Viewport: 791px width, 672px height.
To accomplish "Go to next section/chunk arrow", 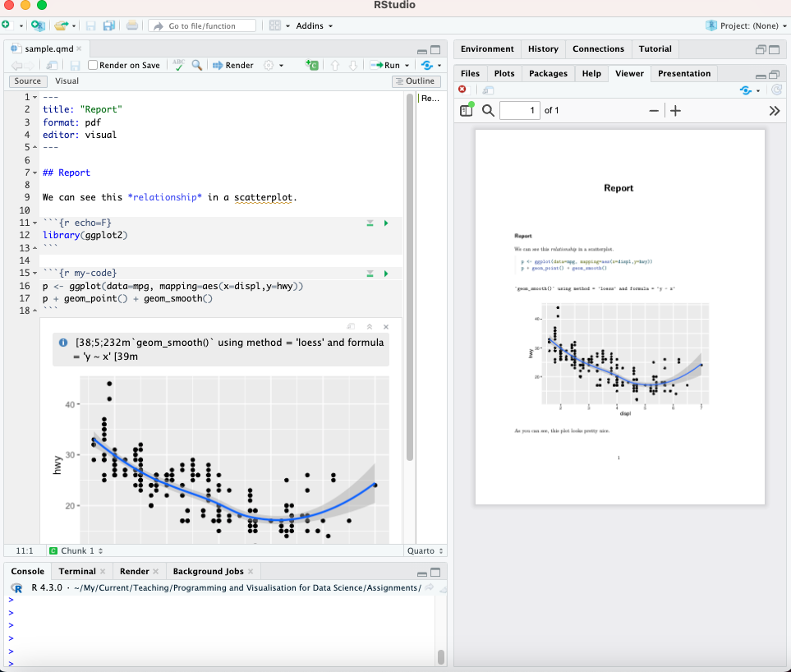I will pyautogui.click(x=353, y=65).
